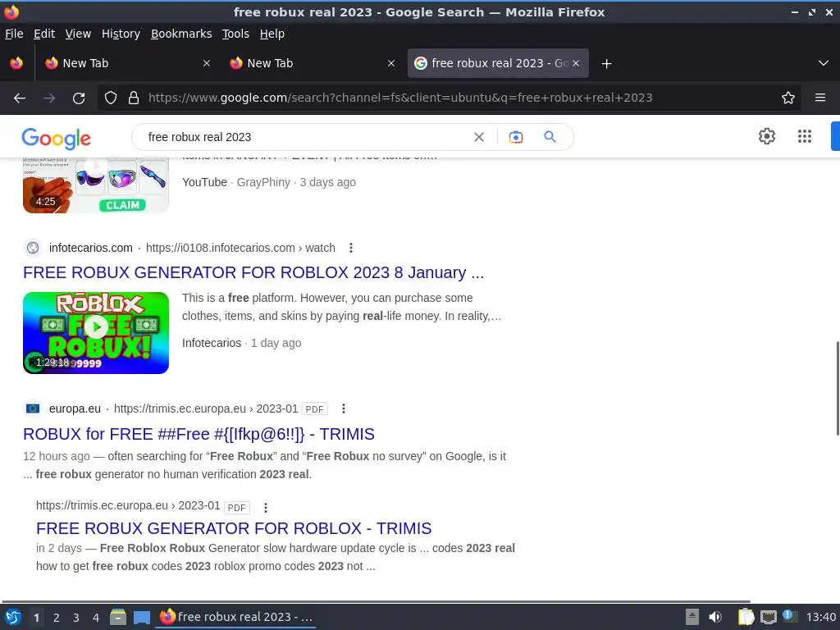This screenshot has height=630, width=840.
Task: Select Firefox window in taskbar
Action: point(235,617)
